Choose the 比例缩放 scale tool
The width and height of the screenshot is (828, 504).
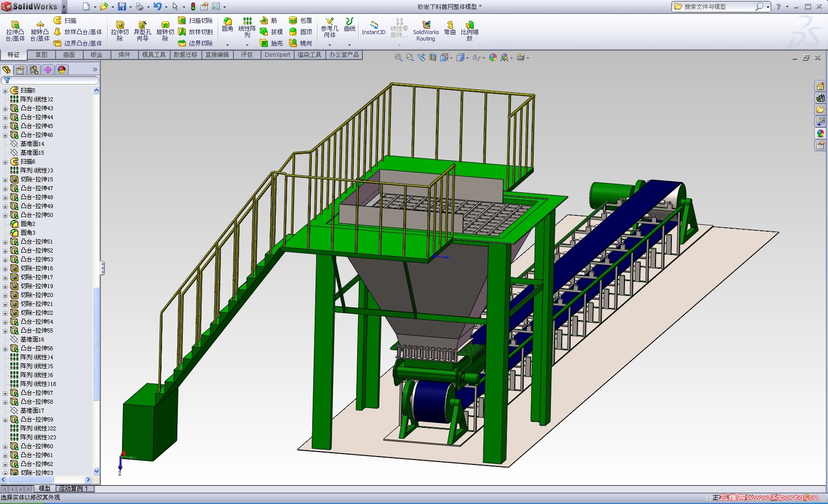tap(469, 31)
